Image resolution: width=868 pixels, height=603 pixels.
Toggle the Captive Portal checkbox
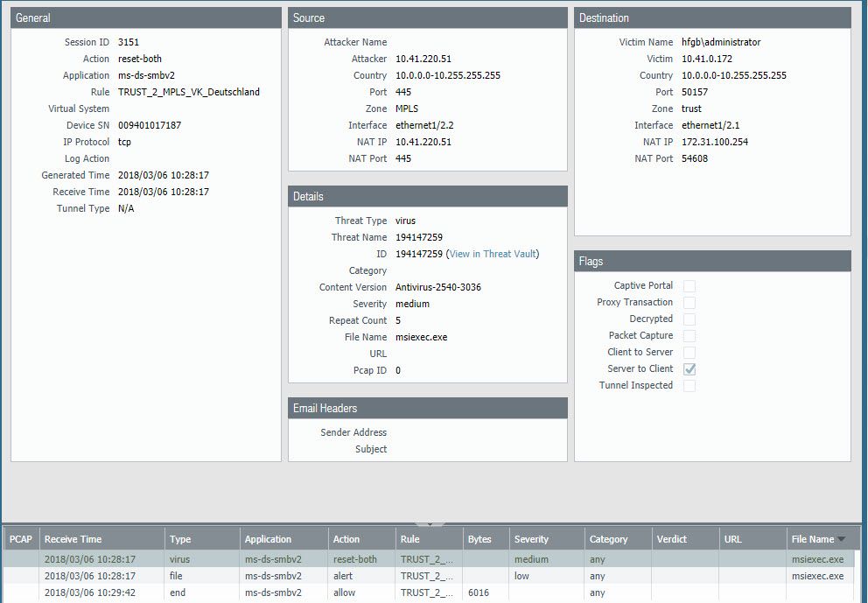coord(689,286)
